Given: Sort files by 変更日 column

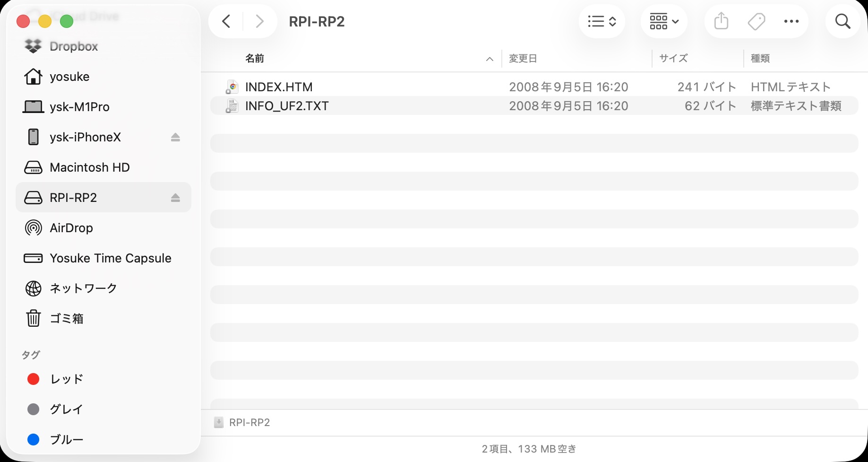Looking at the screenshot, I should (x=523, y=59).
